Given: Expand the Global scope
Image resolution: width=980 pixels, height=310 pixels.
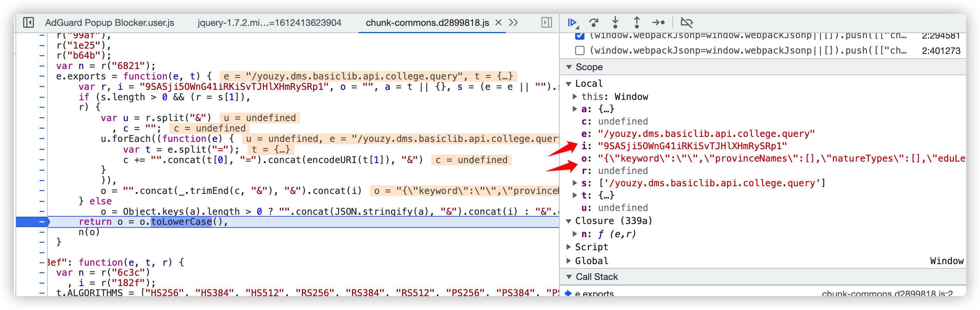Looking at the screenshot, I should click(x=569, y=261).
